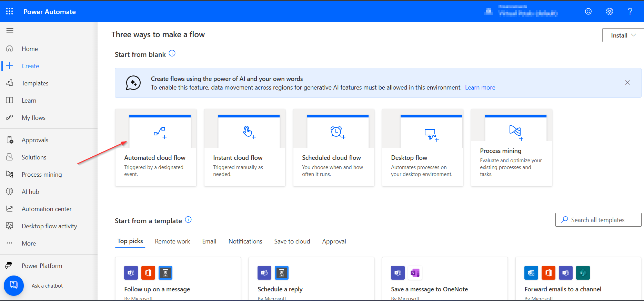
Task: Click the Scheduled cloud flow clock icon
Action: coord(338,132)
